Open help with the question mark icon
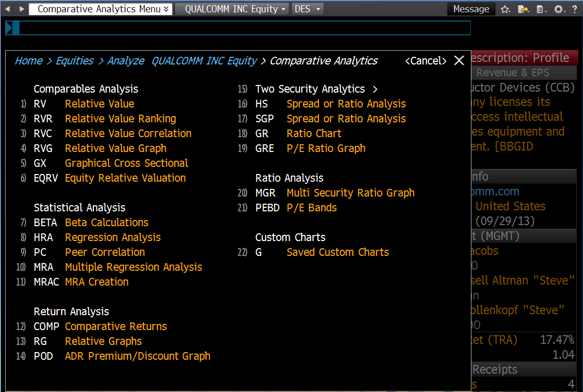 pyautogui.click(x=574, y=9)
